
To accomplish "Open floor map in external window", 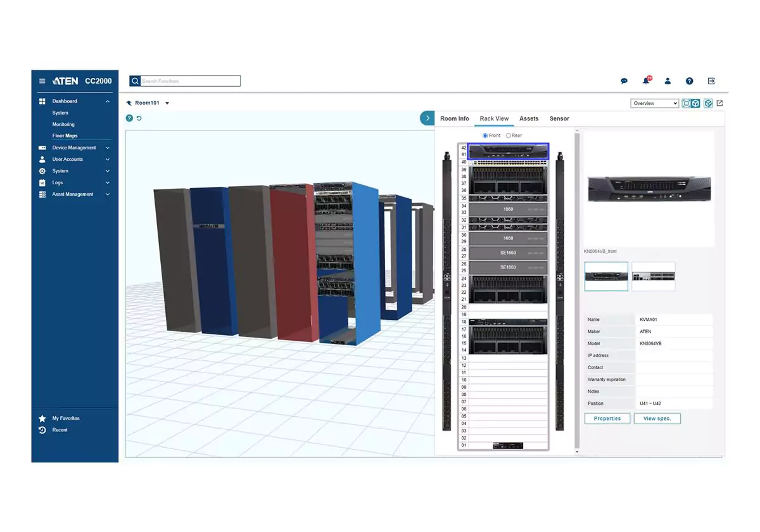I will pos(719,103).
